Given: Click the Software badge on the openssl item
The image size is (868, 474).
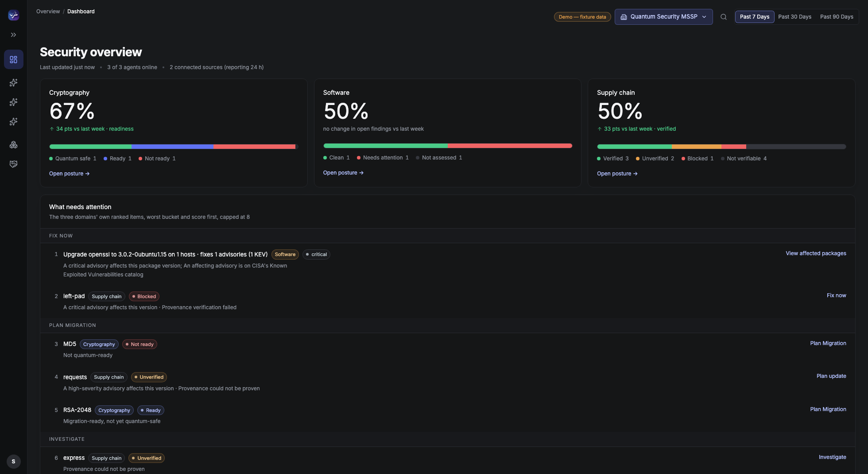Looking at the screenshot, I should click(x=285, y=254).
